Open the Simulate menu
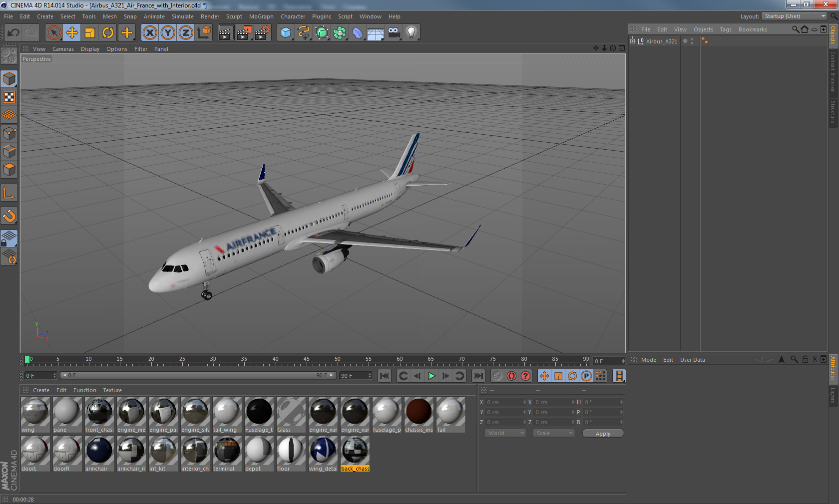839x504 pixels. [x=183, y=16]
